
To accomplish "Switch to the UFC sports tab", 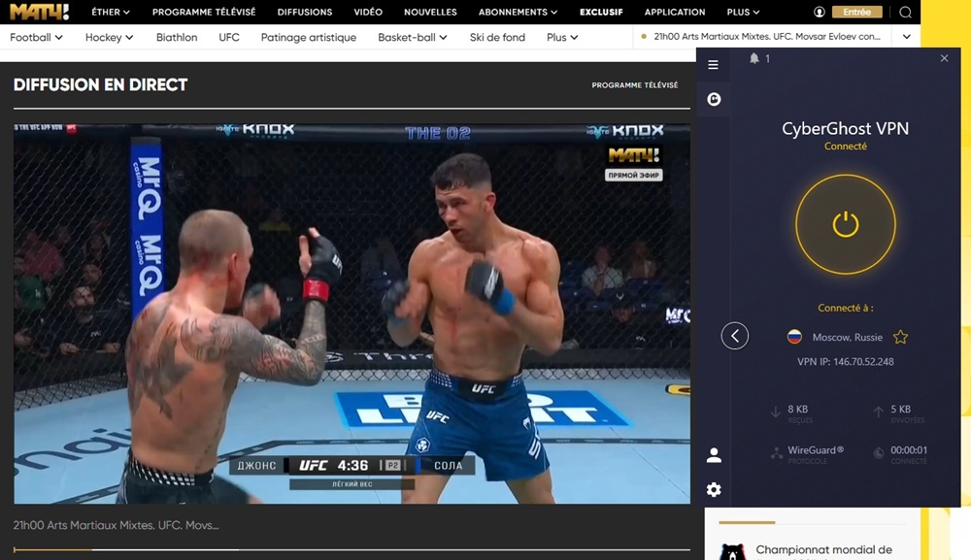I will 228,37.
